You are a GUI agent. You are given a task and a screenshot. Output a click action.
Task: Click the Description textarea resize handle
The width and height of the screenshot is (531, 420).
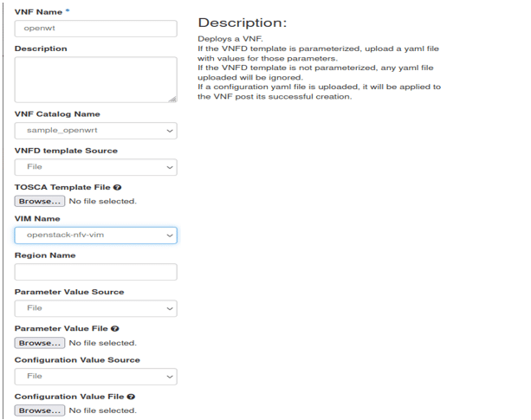172,99
